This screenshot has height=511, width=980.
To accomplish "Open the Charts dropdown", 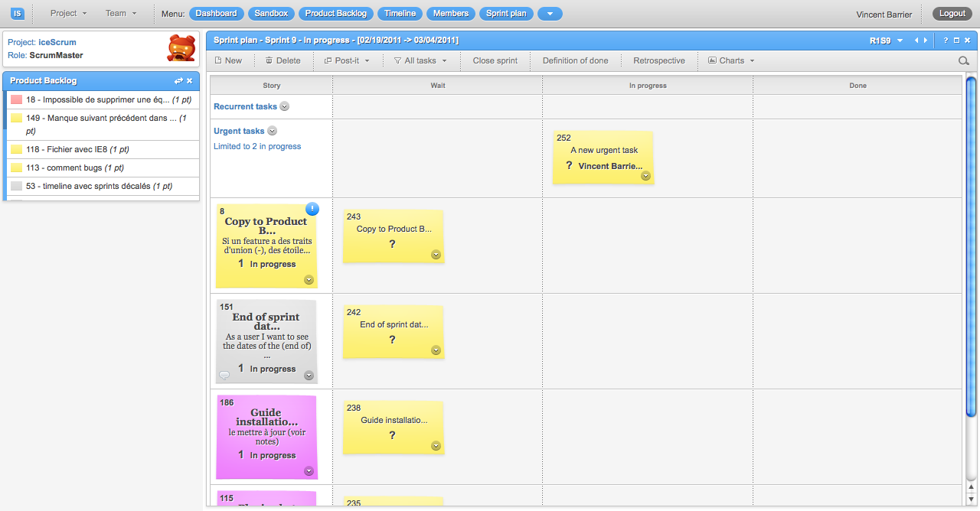I will [731, 60].
